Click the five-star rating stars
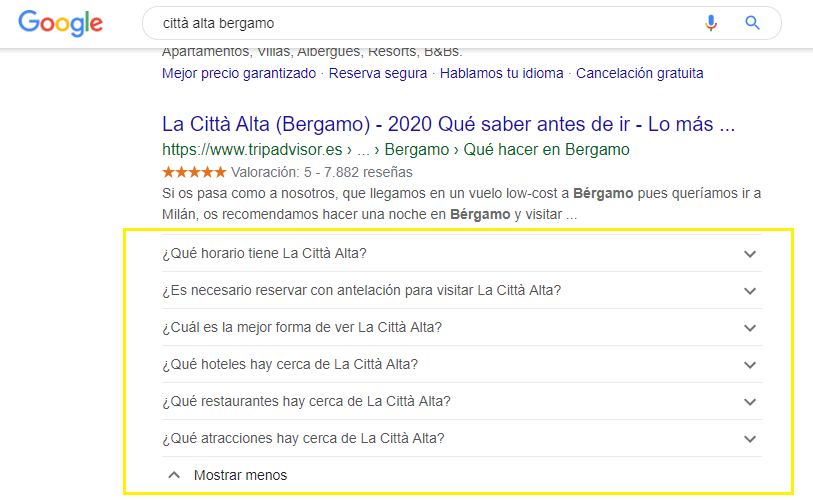 pyautogui.click(x=194, y=172)
